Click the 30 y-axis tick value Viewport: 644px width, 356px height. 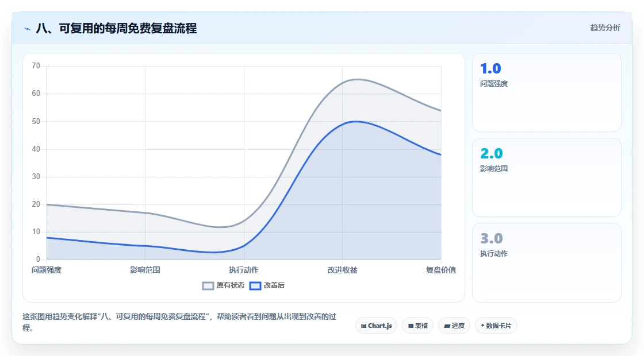coord(36,177)
